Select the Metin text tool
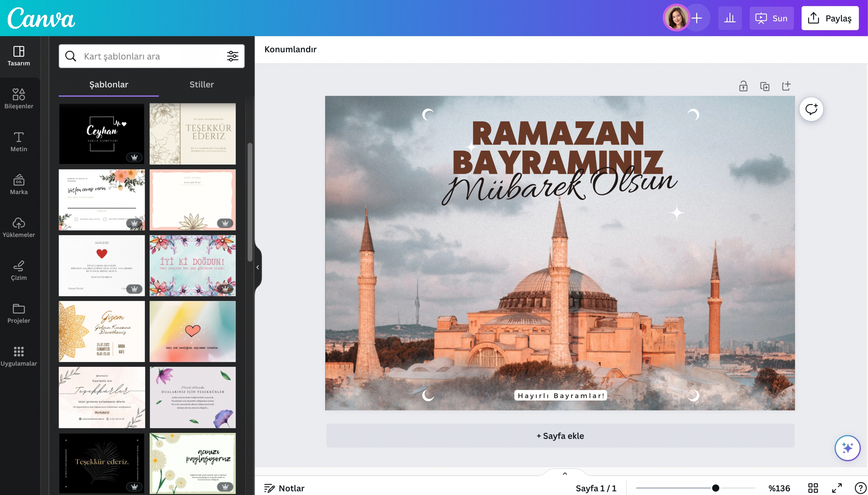 click(19, 141)
